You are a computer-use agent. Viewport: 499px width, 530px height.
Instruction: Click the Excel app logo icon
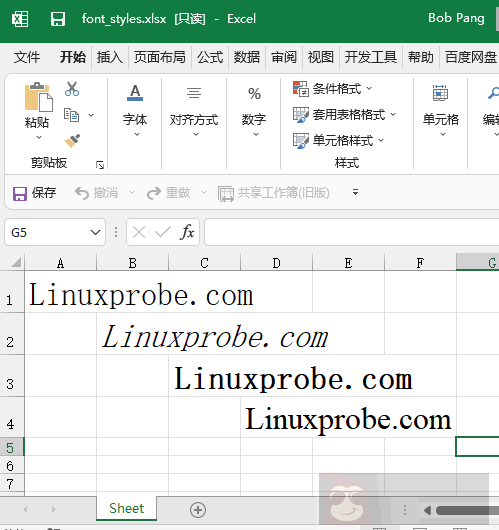coord(20,19)
